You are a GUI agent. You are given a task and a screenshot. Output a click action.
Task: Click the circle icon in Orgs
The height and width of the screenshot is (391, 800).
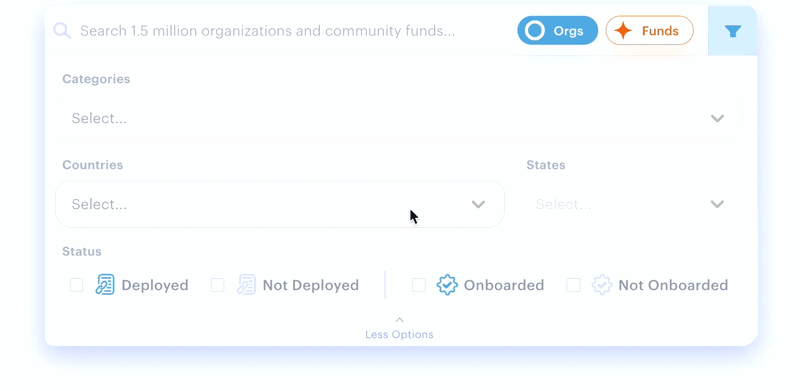tap(535, 31)
